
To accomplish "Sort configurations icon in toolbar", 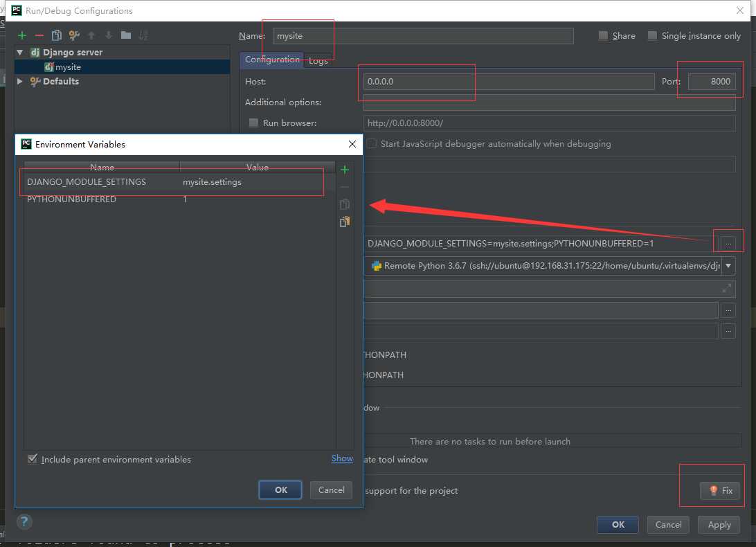I will click(143, 35).
